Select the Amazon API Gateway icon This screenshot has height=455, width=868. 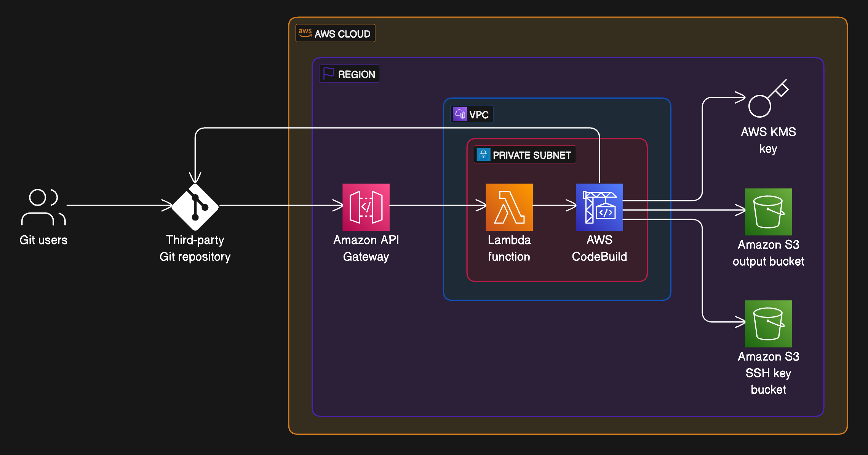366,208
